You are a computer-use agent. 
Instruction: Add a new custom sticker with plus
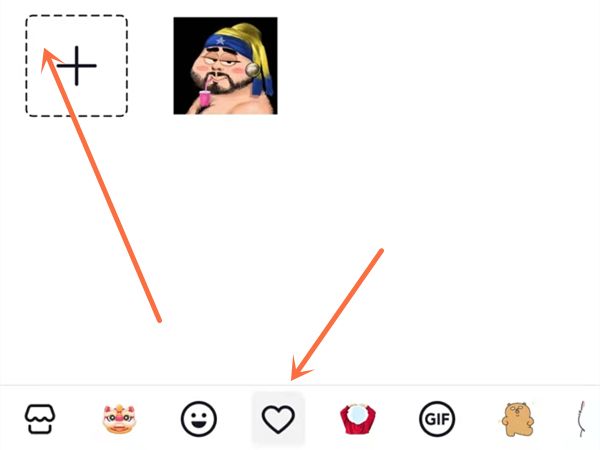click(x=77, y=65)
